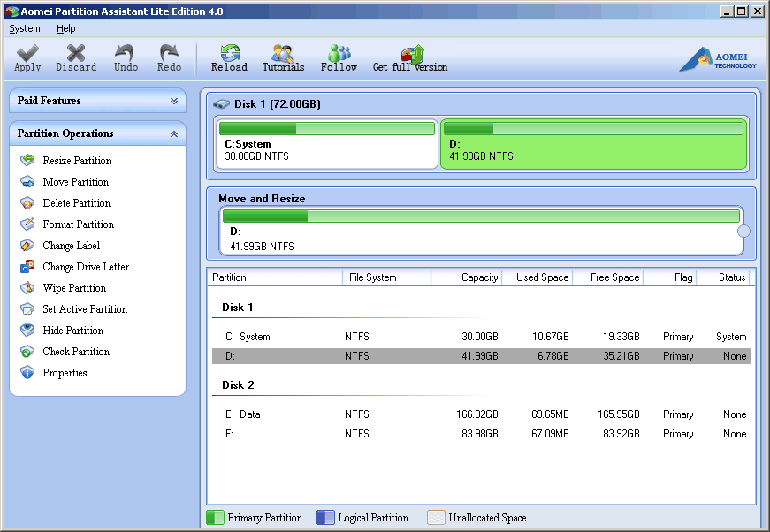Select the highlighted D: row in list

tap(481, 356)
